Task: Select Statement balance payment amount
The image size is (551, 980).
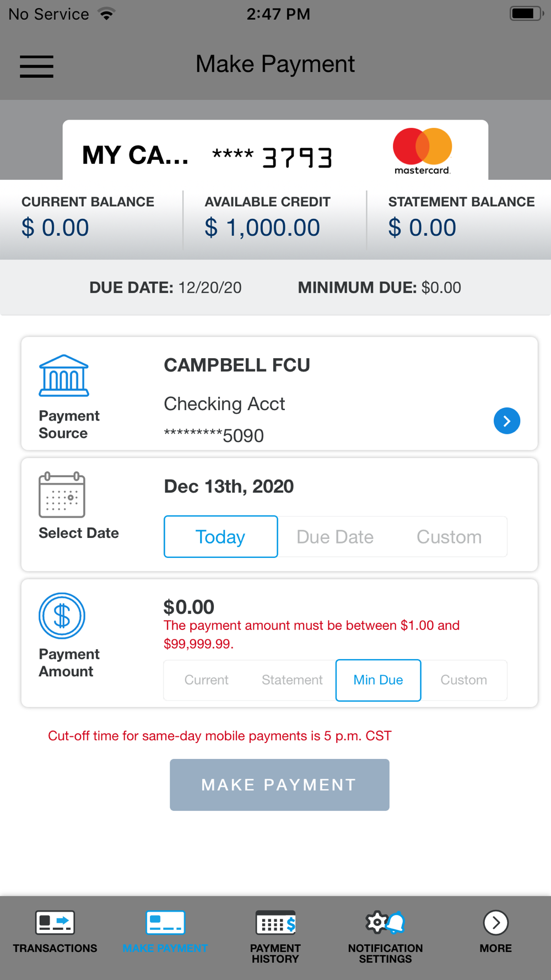Action: (x=292, y=680)
